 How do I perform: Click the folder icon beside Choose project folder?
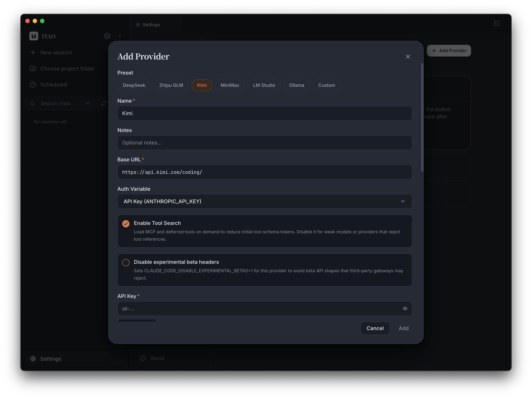tap(33, 69)
